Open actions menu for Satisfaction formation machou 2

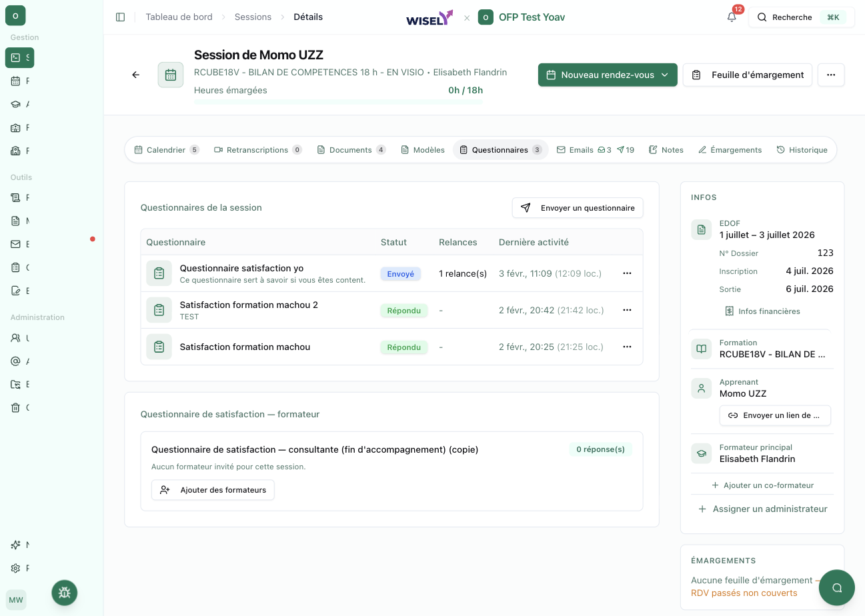coord(627,310)
